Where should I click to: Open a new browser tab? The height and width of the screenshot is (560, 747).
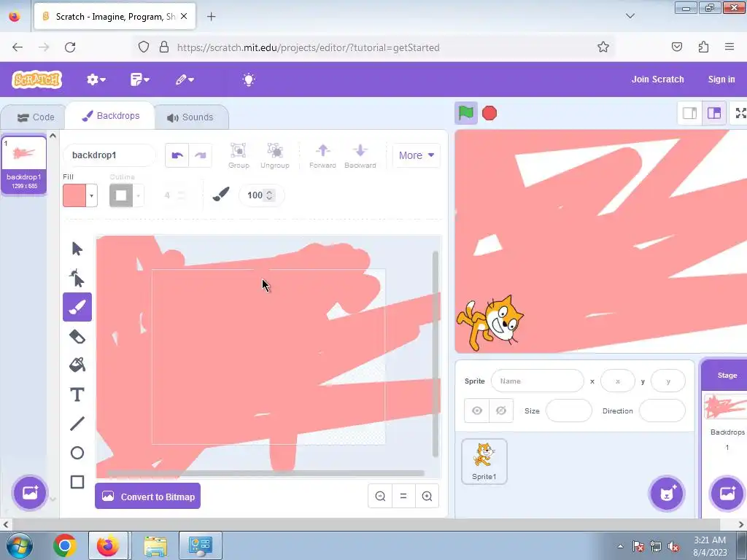[x=211, y=17]
